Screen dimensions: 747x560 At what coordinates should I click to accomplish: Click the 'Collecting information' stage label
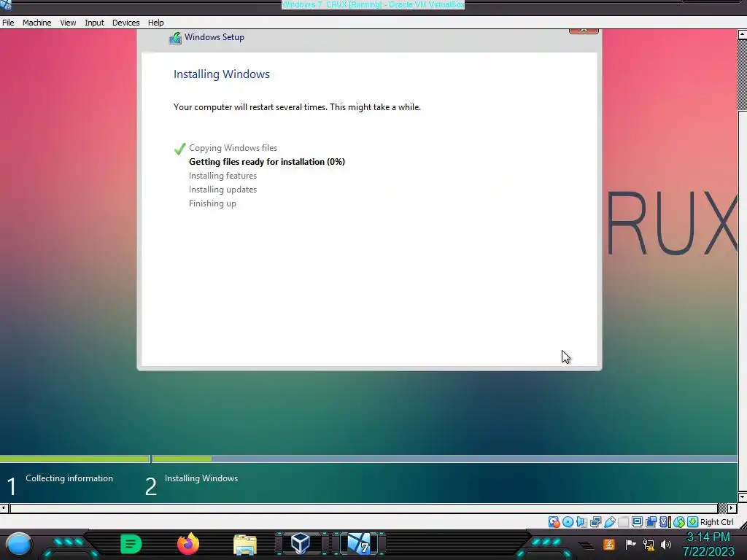coord(69,478)
